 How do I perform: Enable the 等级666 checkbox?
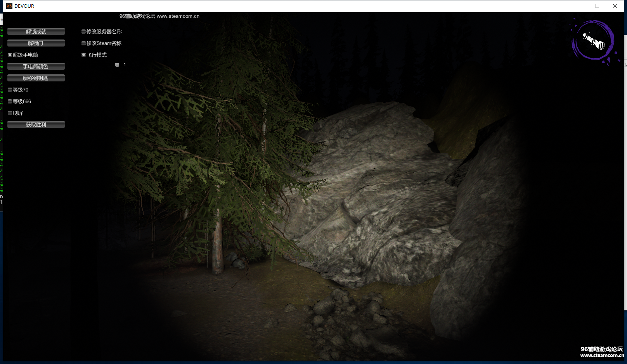click(10, 102)
